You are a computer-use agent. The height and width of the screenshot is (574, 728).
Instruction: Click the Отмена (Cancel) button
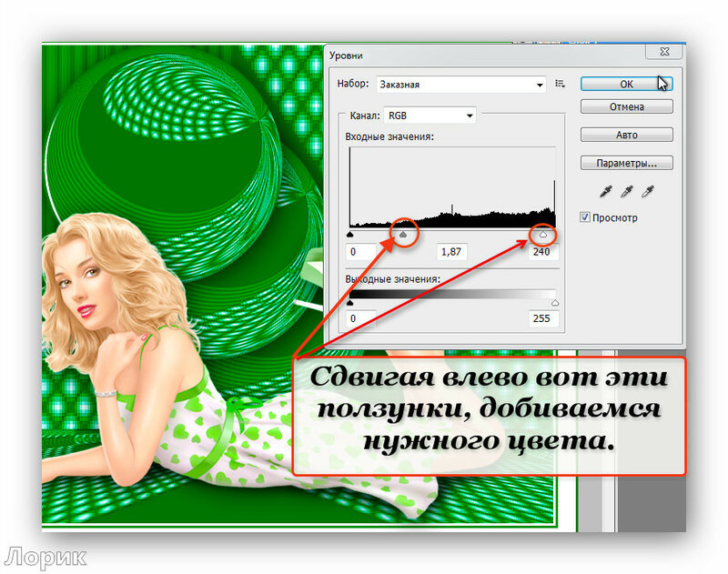pyautogui.click(x=626, y=106)
